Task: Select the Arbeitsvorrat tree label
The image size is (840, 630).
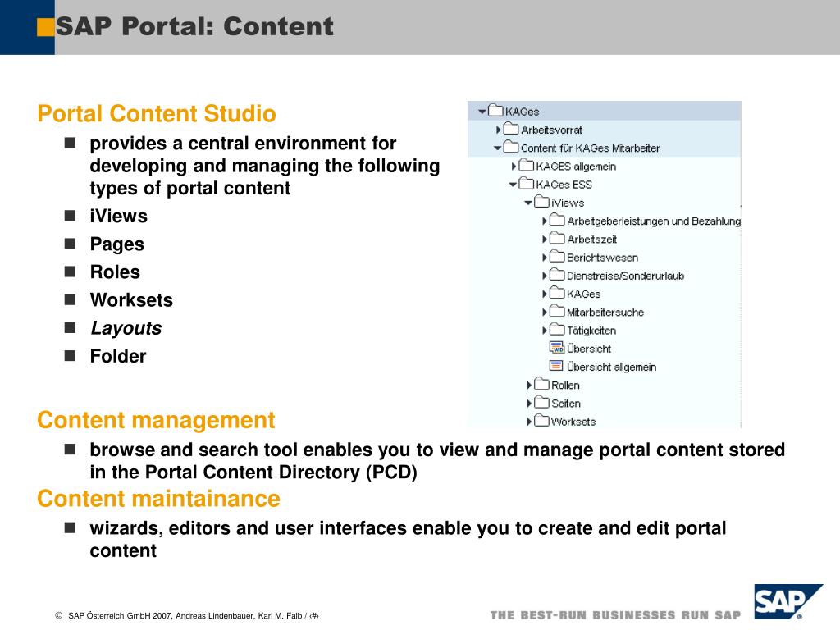Action: point(552,130)
